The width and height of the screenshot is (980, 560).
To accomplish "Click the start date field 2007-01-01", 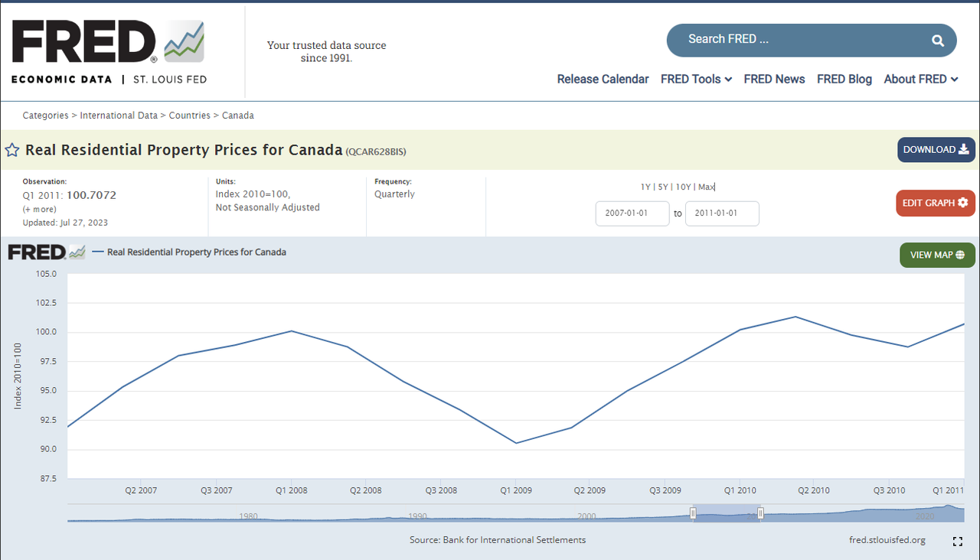I will point(632,213).
